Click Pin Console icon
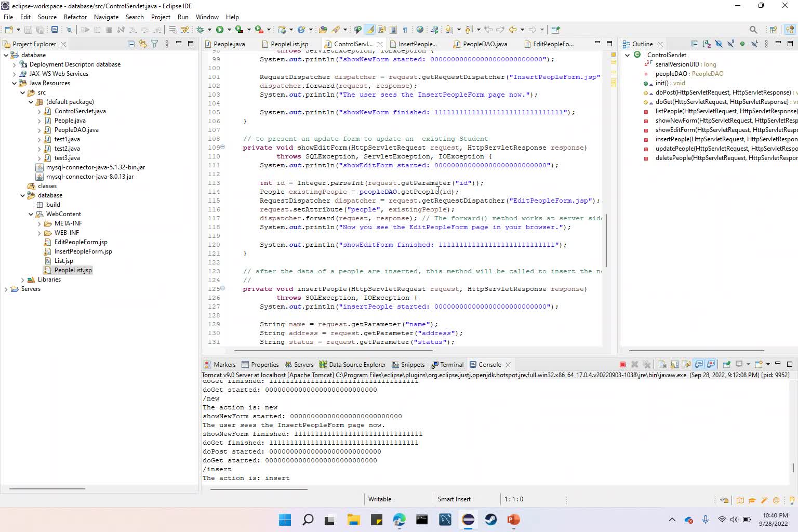The height and width of the screenshot is (532, 798). click(x=727, y=364)
